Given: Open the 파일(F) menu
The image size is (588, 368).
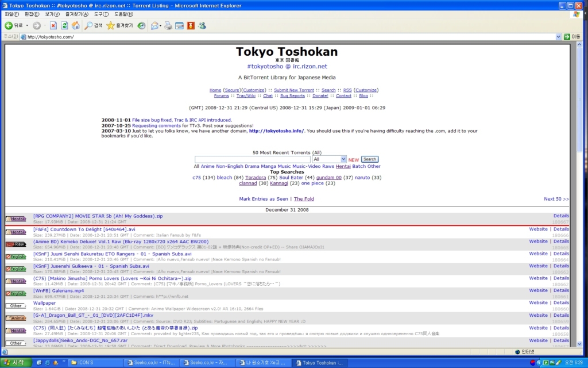Looking at the screenshot, I should pyautogui.click(x=11, y=14).
